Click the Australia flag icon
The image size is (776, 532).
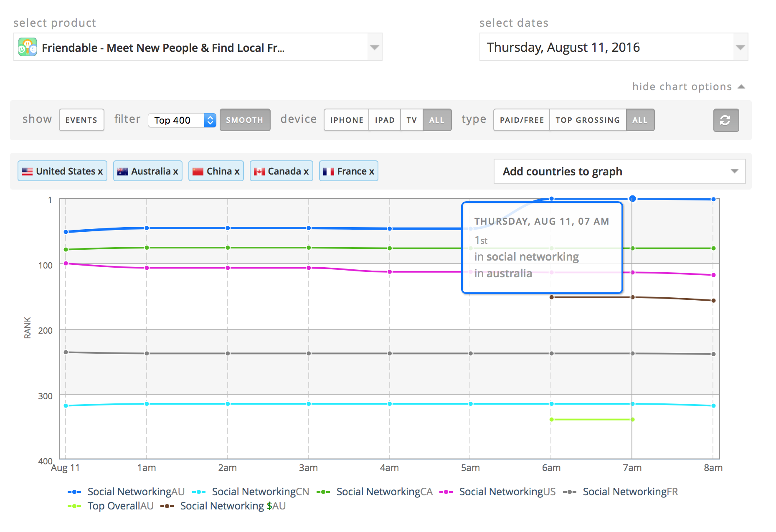tap(123, 172)
